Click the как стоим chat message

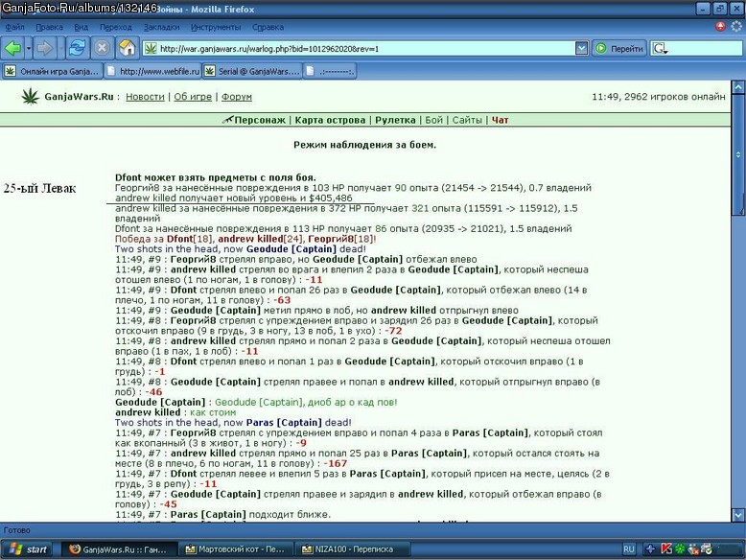[x=213, y=412]
